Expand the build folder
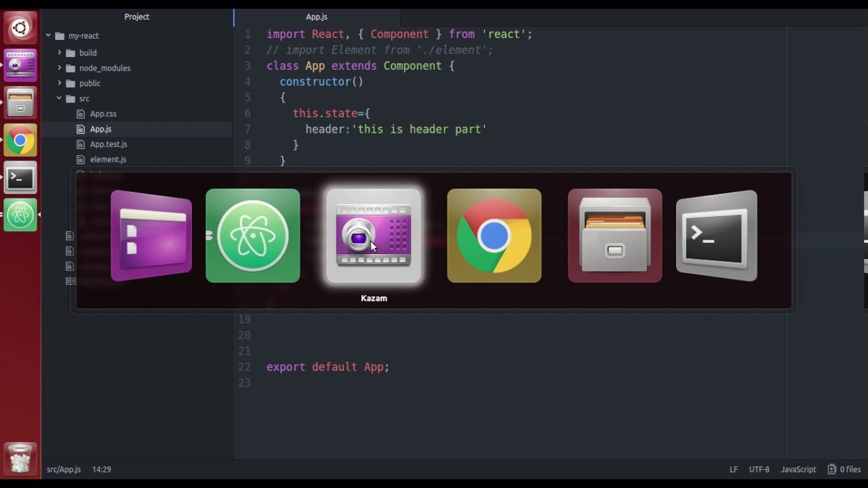The width and height of the screenshot is (868, 488). pos(59,53)
